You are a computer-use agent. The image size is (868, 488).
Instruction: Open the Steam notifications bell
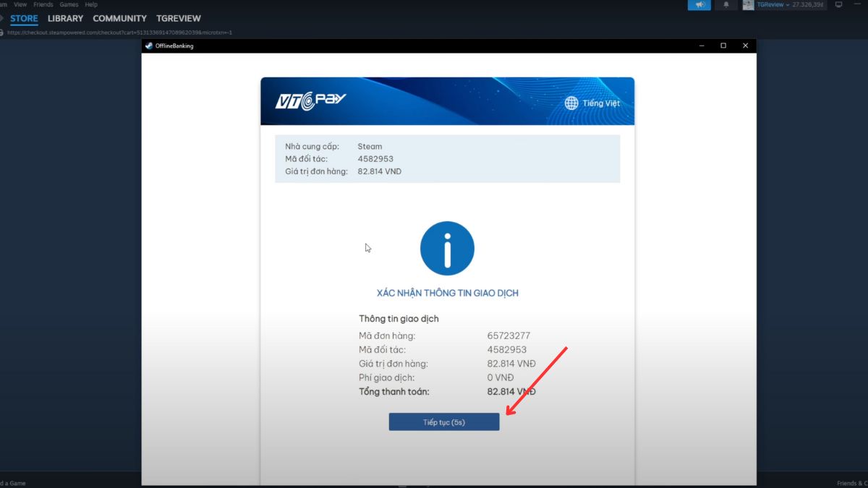[x=726, y=5]
